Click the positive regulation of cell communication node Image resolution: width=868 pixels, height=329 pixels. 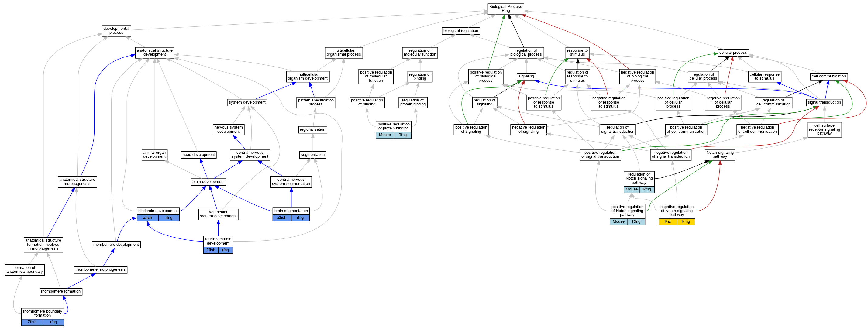point(686,130)
